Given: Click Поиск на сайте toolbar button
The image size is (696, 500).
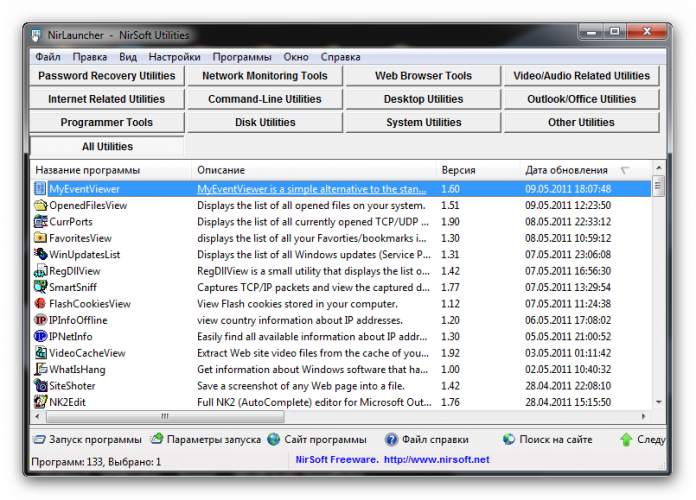Looking at the screenshot, I should click(x=548, y=440).
